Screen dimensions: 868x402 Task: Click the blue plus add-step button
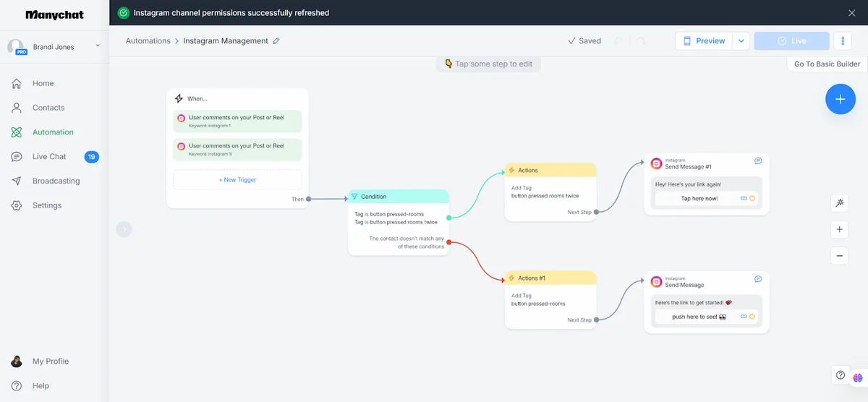(840, 99)
